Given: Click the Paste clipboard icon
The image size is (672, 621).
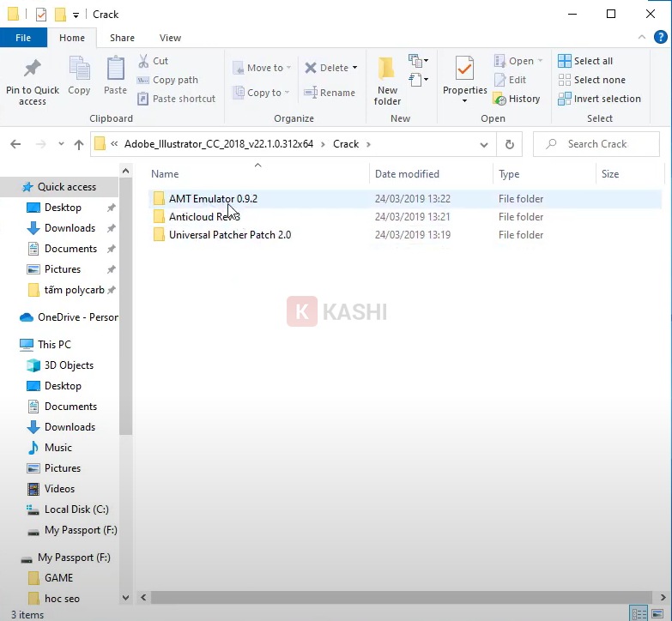Looking at the screenshot, I should tap(115, 69).
